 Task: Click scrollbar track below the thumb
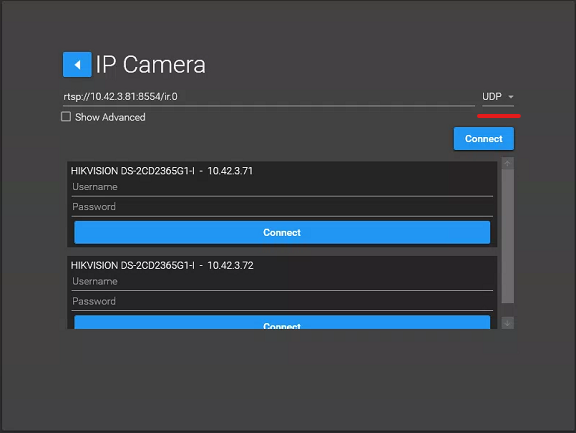pos(507,310)
